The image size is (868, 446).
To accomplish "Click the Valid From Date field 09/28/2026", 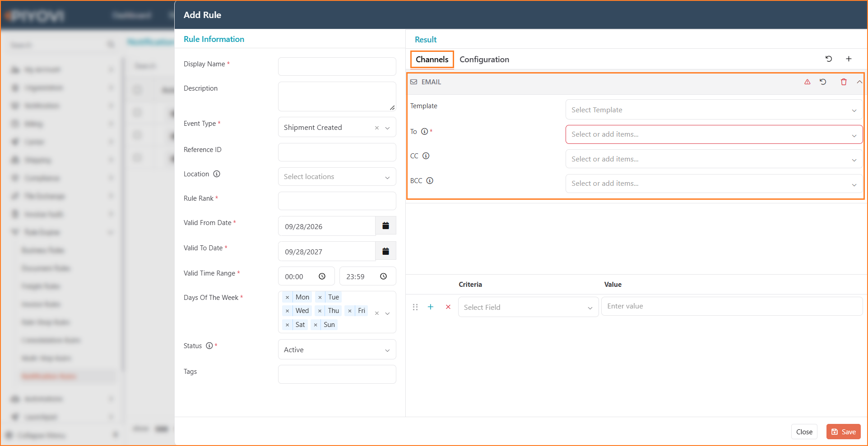I will (327, 226).
